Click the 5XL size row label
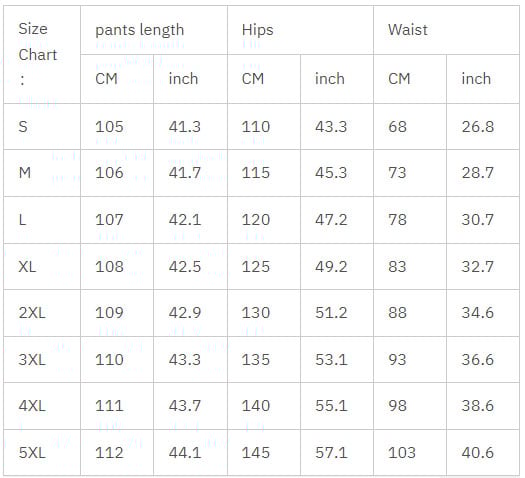The width and height of the screenshot is (525, 478). 42,453
